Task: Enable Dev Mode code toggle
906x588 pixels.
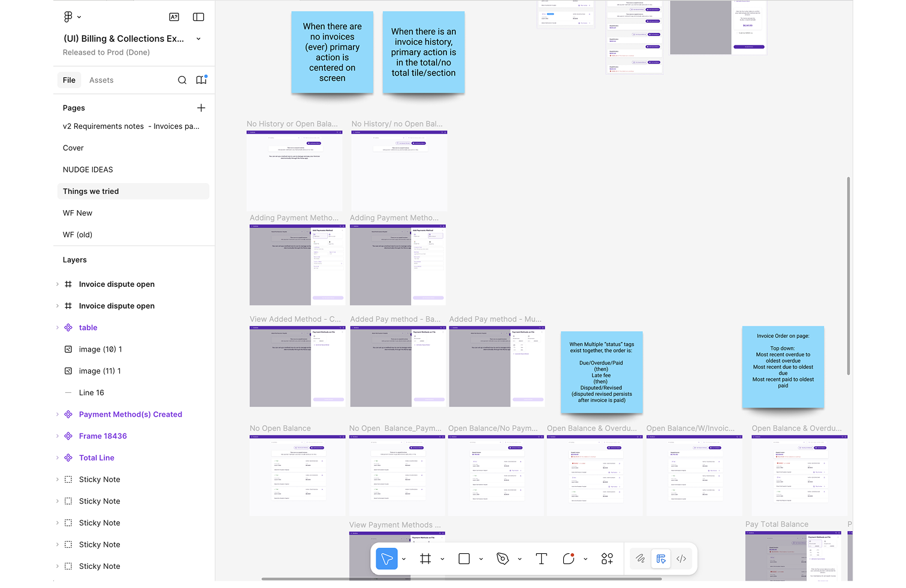Action: click(x=681, y=559)
